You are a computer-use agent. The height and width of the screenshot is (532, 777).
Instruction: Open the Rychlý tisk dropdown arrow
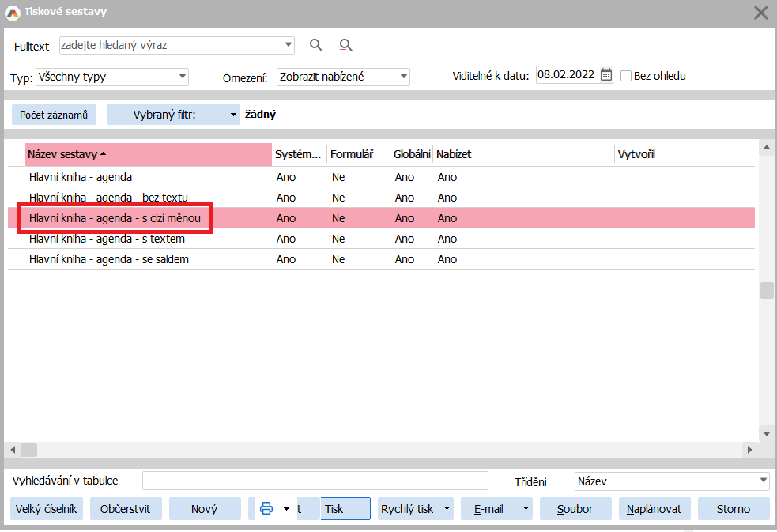tap(447, 509)
